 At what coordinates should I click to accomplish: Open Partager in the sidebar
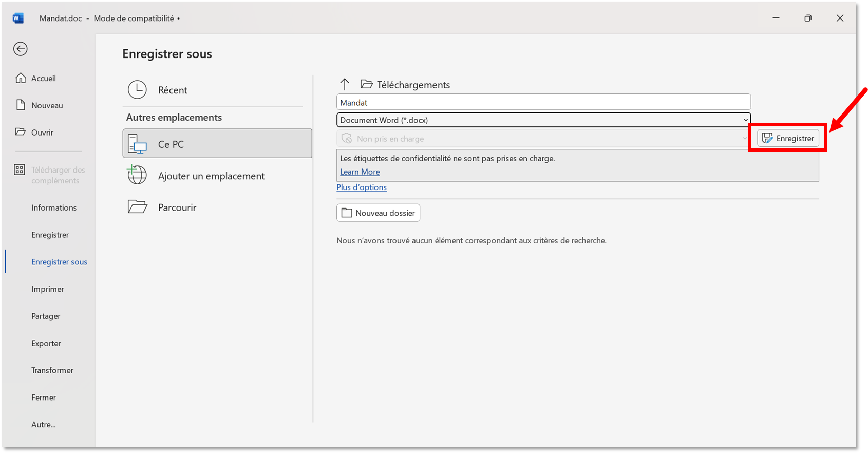pos(46,316)
